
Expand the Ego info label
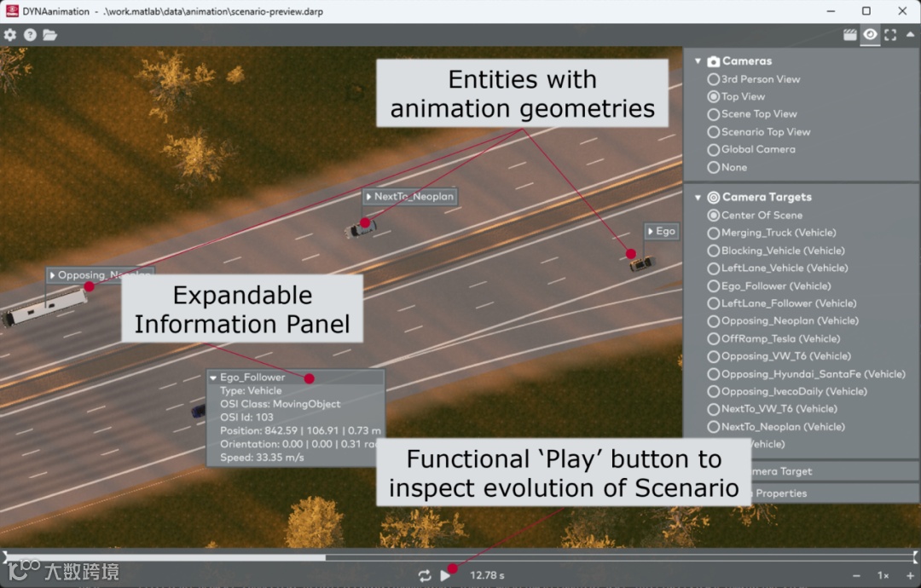click(651, 231)
